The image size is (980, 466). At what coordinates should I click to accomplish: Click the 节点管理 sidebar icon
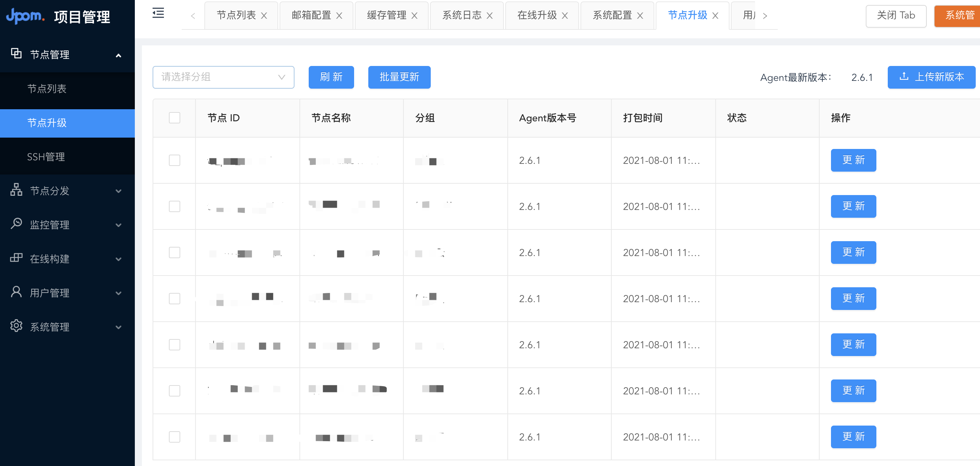pyautogui.click(x=16, y=54)
